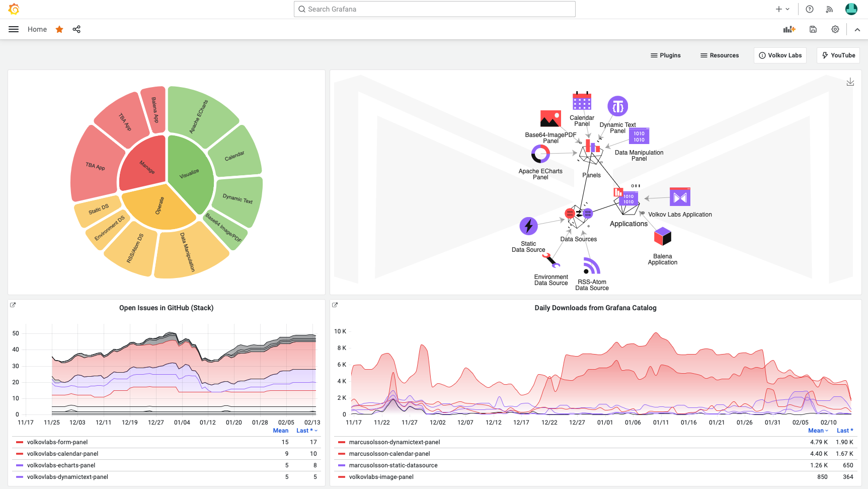The height and width of the screenshot is (489, 868).
Task: Open the hamburger navigation menu
Action: click(14, 29)
